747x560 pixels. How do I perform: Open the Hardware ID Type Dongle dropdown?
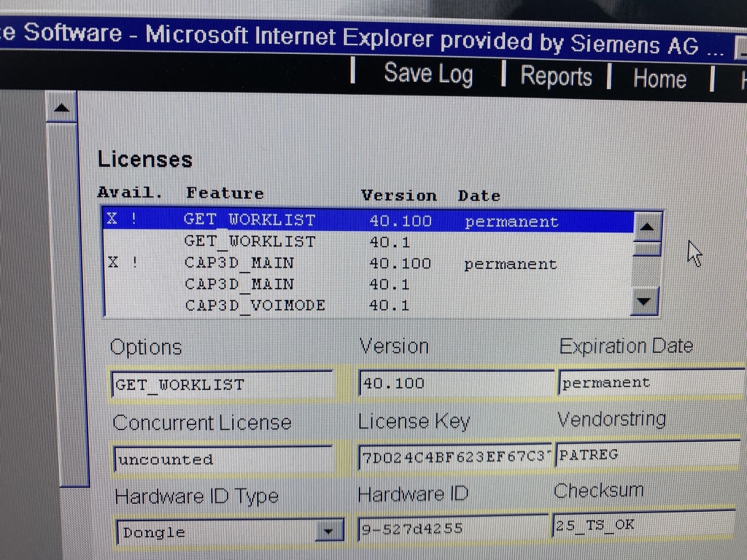(x=328, y=531)
